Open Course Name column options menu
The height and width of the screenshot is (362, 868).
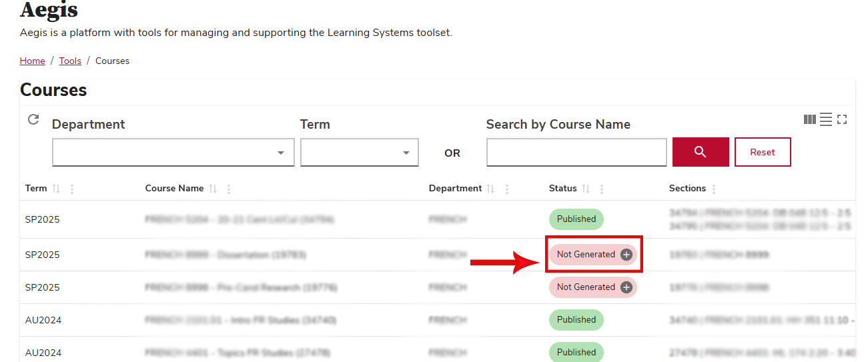(229, 189)
